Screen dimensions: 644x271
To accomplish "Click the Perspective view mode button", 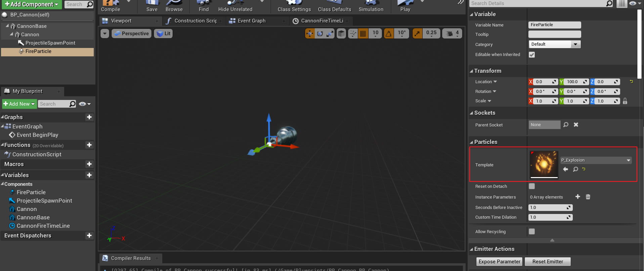I will pyautogui.click(x=131, y=34).
